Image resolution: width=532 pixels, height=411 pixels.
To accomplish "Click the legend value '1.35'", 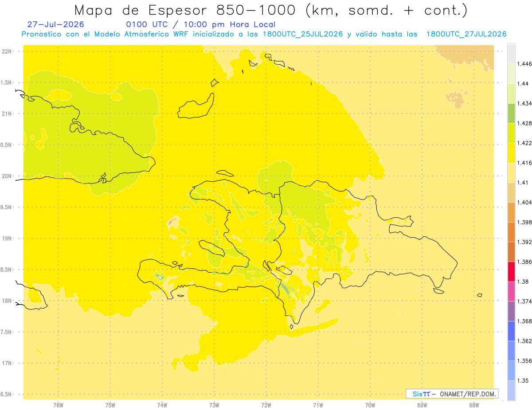I will pos(523,381).
